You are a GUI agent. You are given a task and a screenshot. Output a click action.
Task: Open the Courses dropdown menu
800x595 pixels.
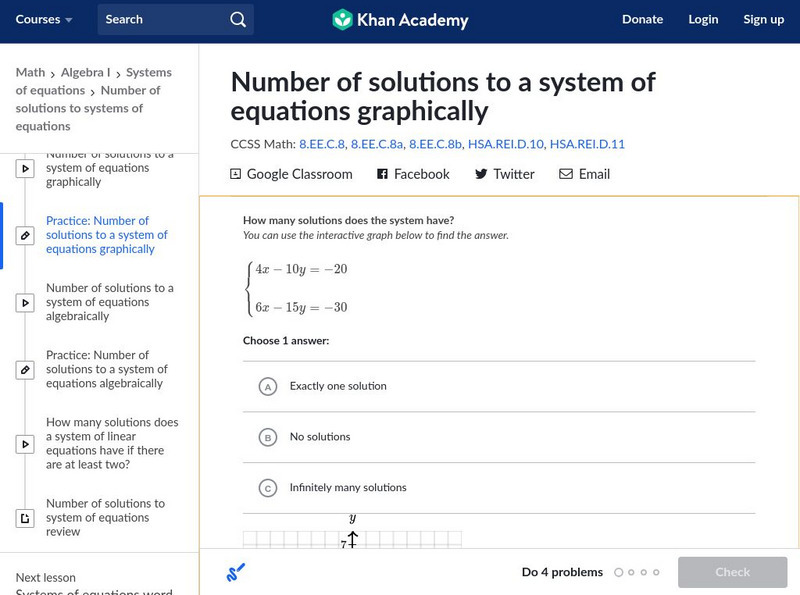pos(44,20)
